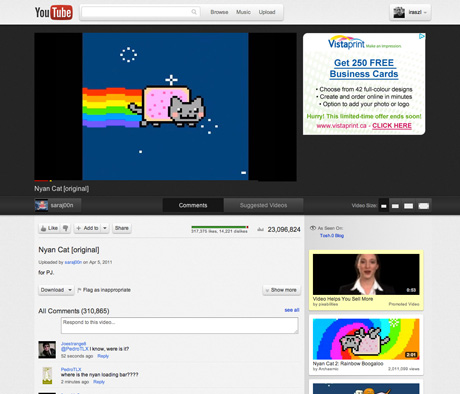Image resolution: width=460 pixels, height=394 pixels.
Task: Open the AdChoices icon on Vistaprint ad
Action: coord(422,36)
